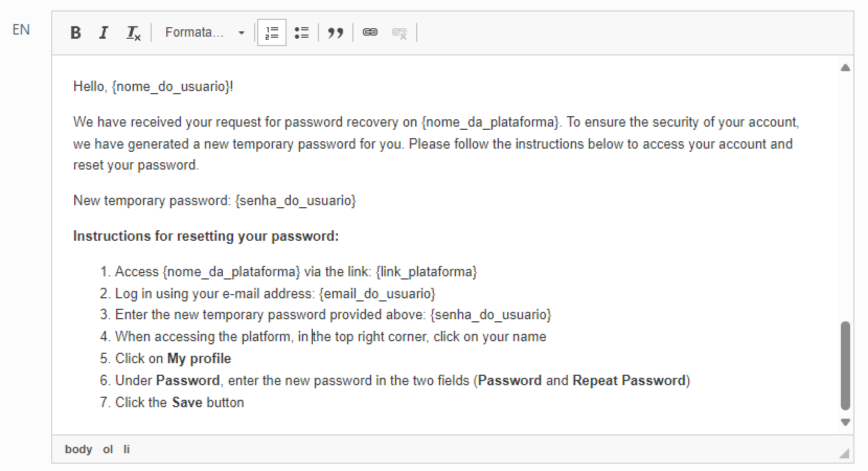Click the 'Instructions for resetting your password:' heading

pyautogui.click(x=206, y=236)
